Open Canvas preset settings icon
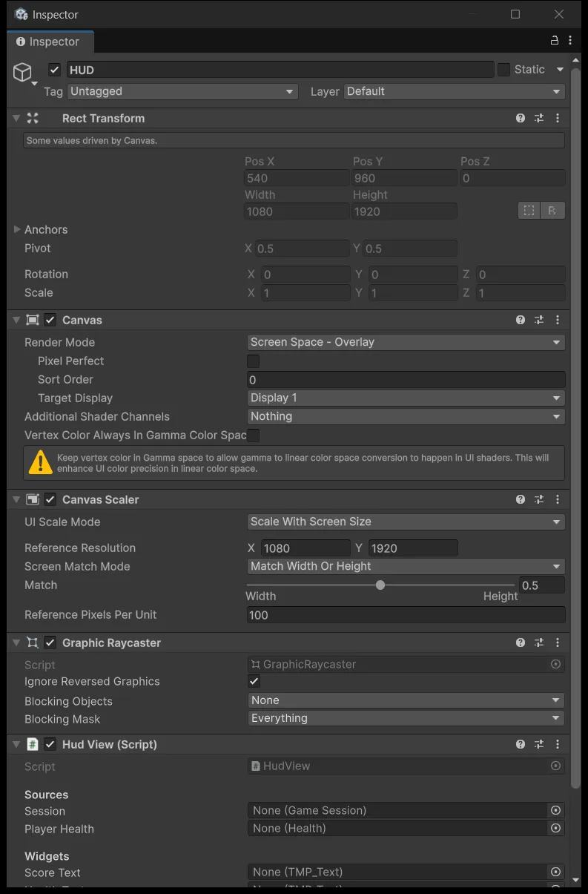Image resolution: width=588 pixels, height=894 pixels. (539, 320)
